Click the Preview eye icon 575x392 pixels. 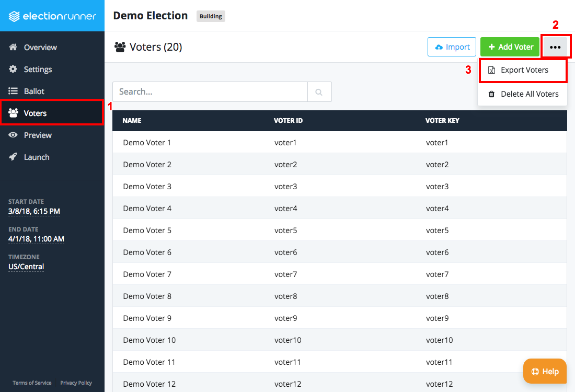(14, 135)
